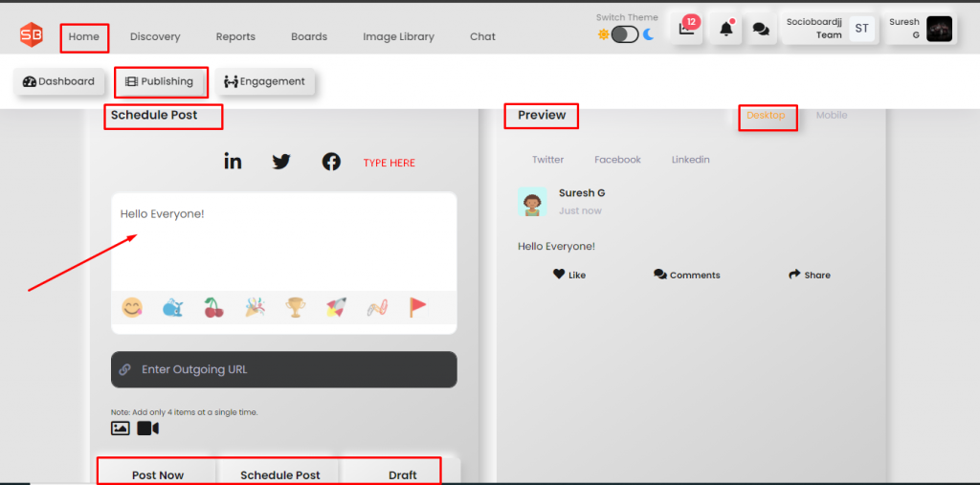Open the Suresh G profile picture menu
Viewport: 980px width, 485px height.
click(x=940, y=29)
